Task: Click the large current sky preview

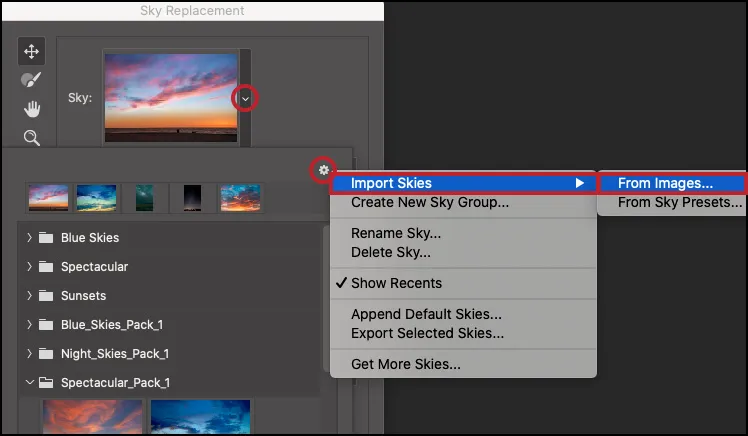Action: 169,98
